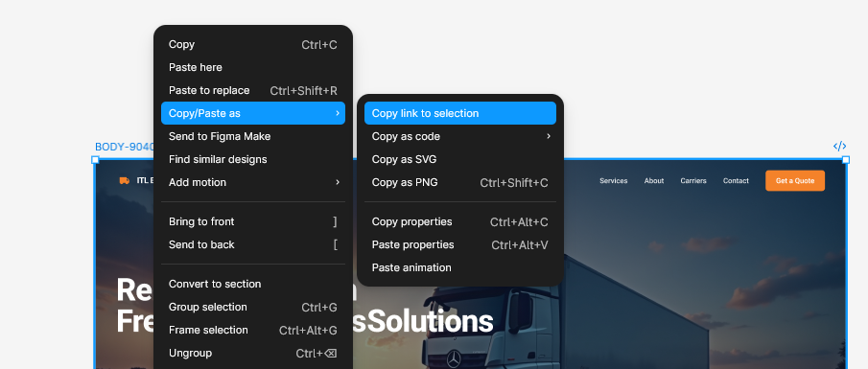
Task: Choose Copy as PNG
Action: pyautogui.click(x=460, y=182)
